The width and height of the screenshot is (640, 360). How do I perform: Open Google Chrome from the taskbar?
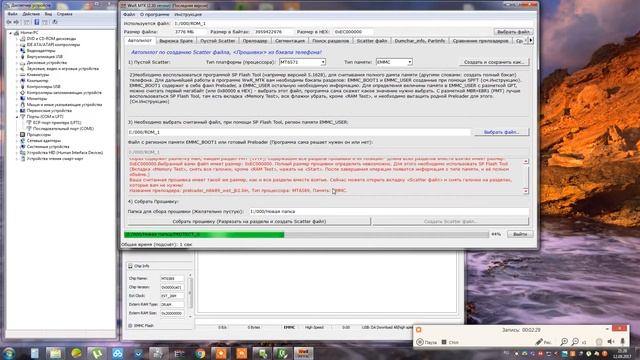click(x=200, y=353)
